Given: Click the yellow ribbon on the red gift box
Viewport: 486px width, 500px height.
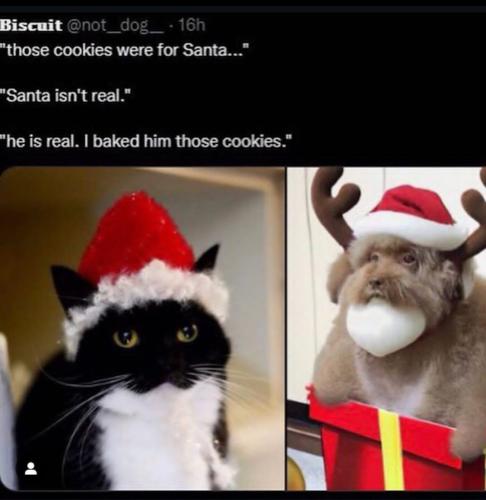Looking at the screenshot, I should tap(392, 450).
